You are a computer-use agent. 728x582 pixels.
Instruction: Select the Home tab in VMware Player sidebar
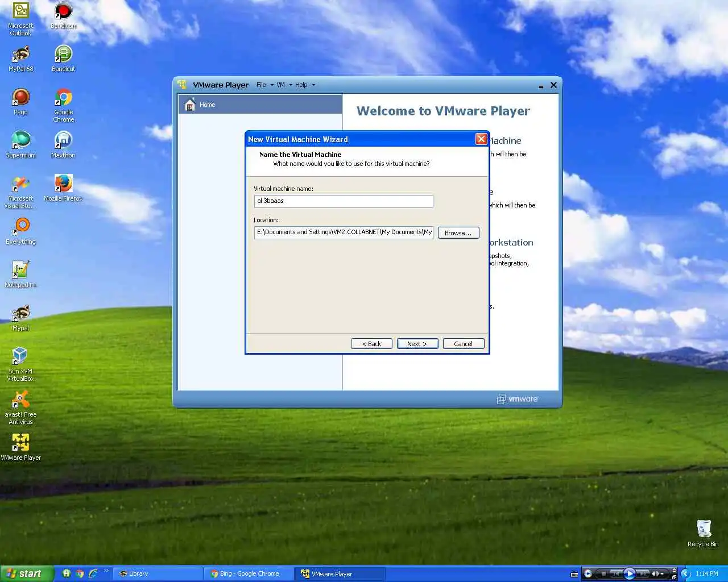pos(260,105)
